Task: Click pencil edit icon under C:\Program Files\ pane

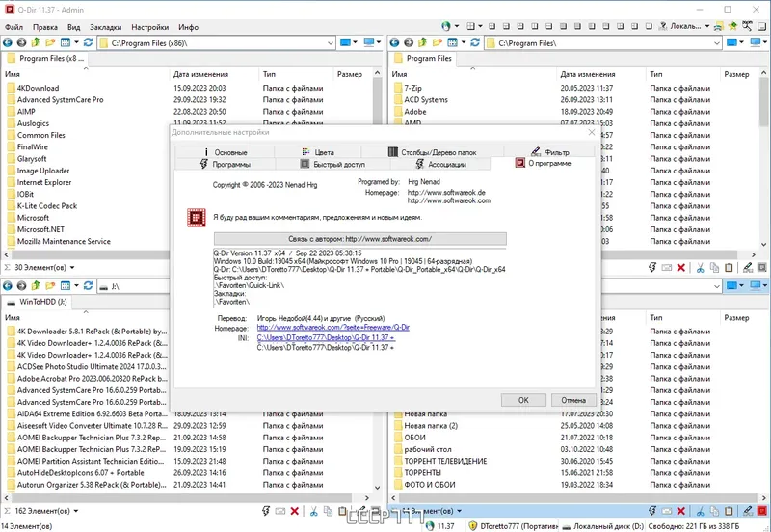Action: (748, 268)
